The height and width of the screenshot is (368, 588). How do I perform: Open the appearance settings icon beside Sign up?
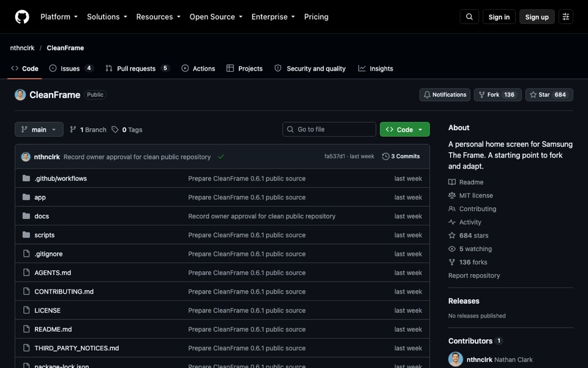point(565,17)
